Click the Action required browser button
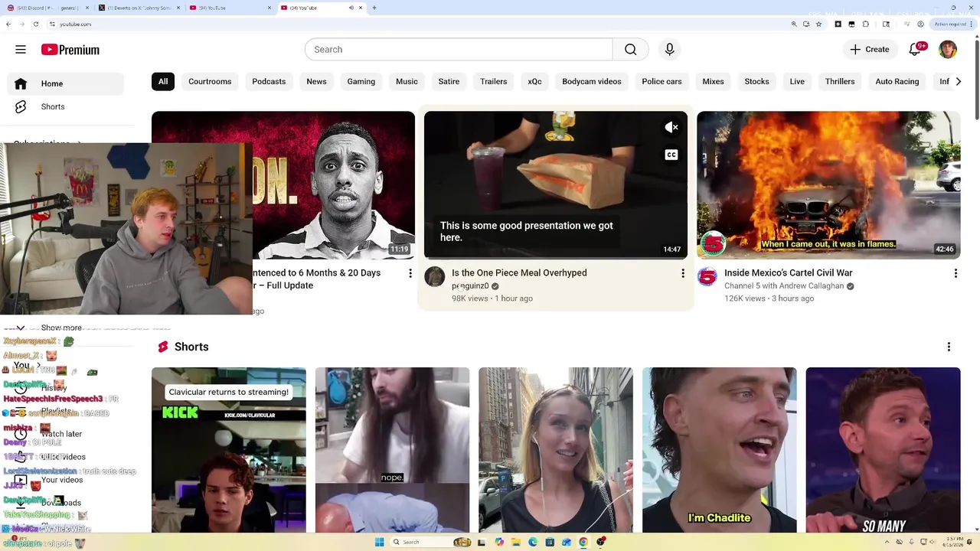 [x=952, y=24]
